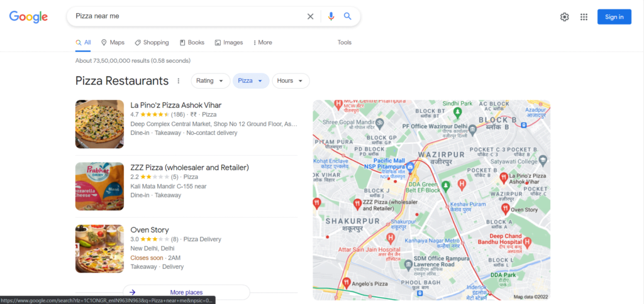The height and width of the screenshot is (304, 644).
Task: Click DDA Green Belt EF Block marker
Action: [x=445, y=187]
